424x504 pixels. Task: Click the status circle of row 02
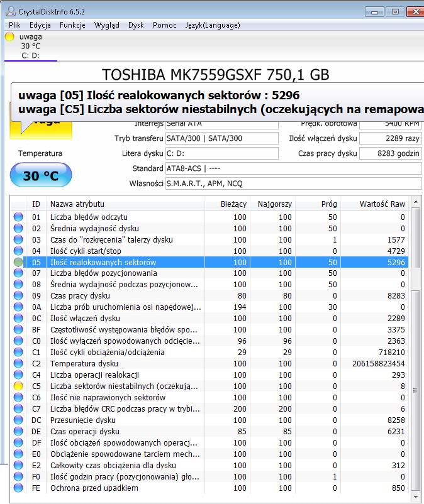(18, 228)
